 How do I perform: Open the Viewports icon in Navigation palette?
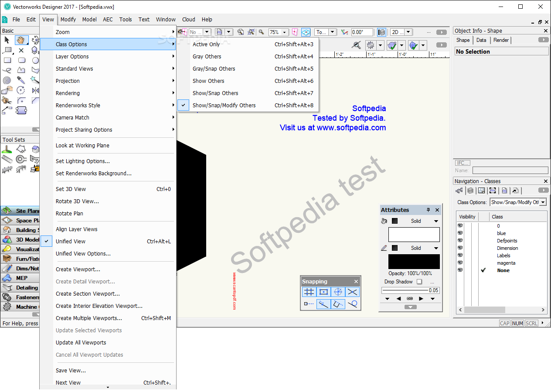493,191
